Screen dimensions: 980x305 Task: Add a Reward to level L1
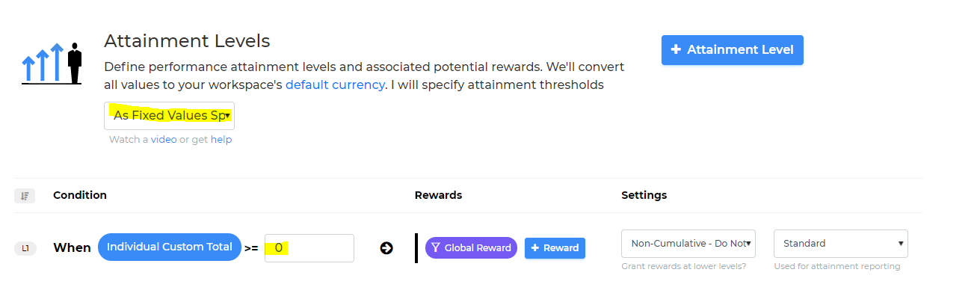click(555, 248)
